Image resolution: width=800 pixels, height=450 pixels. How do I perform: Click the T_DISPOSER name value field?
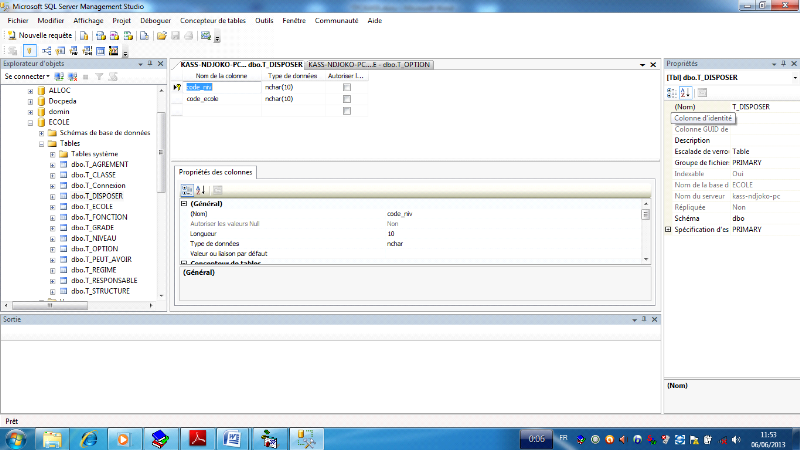(x=764, y=107)
